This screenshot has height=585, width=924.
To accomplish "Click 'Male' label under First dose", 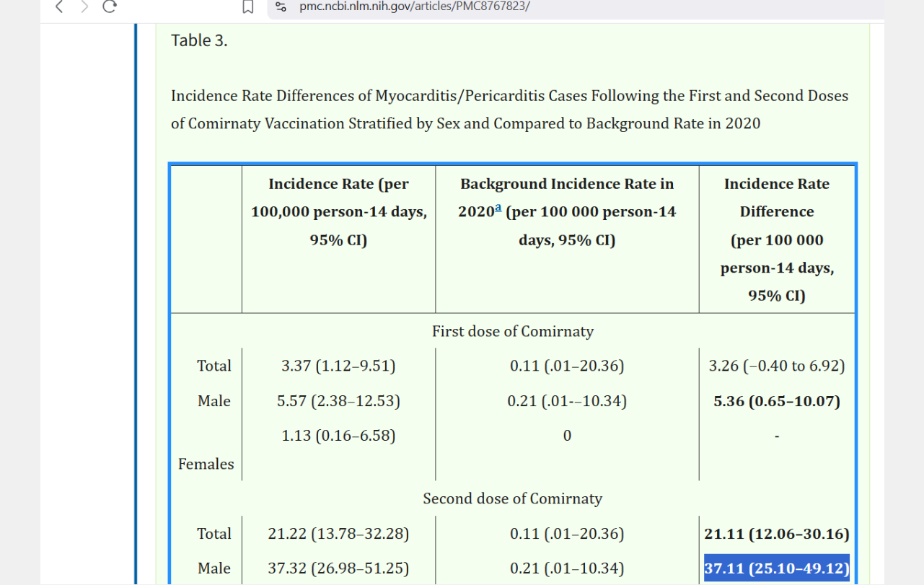I will click(x=214, y=401).
